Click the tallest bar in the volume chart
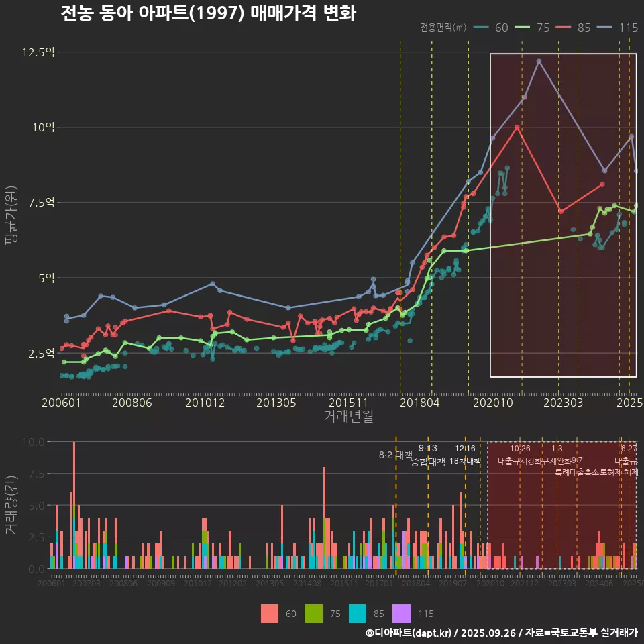The width and height of the screenshot is (644, 644). [x=74, y=504]
